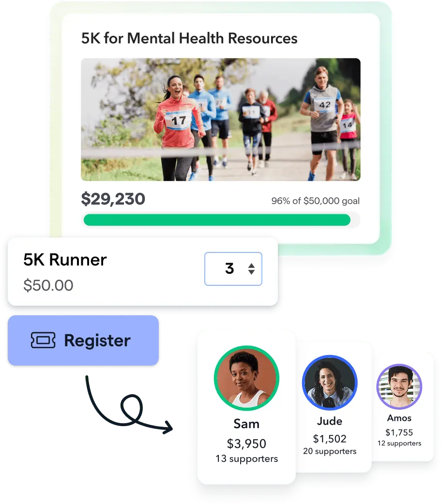The width and height of the screenshot is (441, 504).
Task: Click the 96% of $50,000 goal label
Action: pyautogui.click(x=316, y=201)
